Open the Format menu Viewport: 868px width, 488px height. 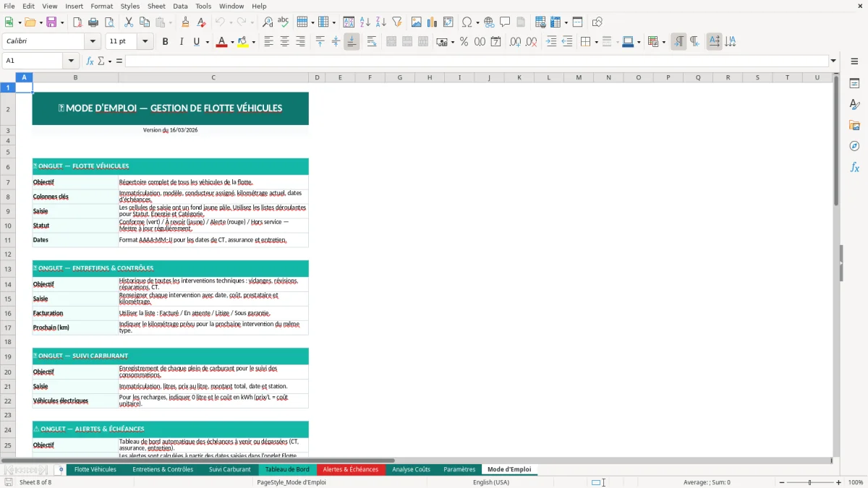click(x=102, y=6)
